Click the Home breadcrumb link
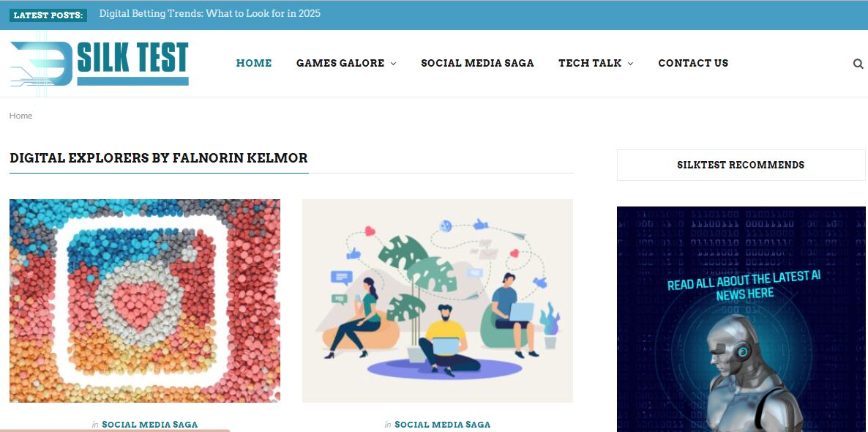This screenshot has height=432, width=868. pos(21,116)
